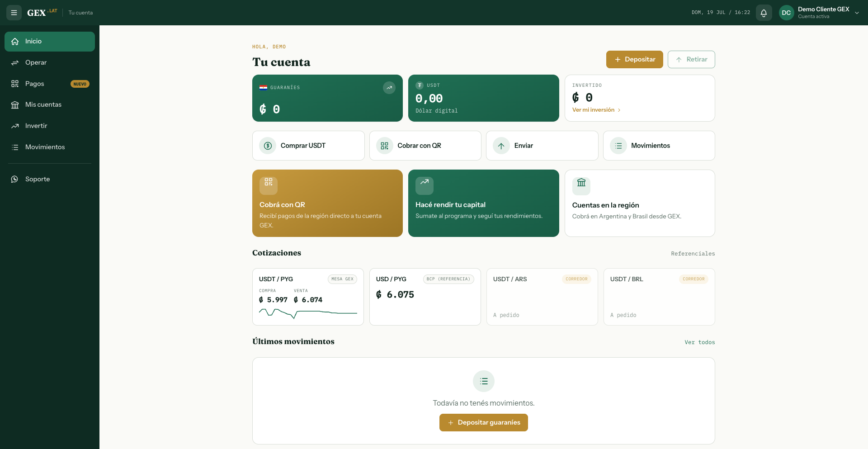Screen dimensions: 868x449
Task: Click the CORREDOR tag on USDT / ARS
Action: pos(576,279)
